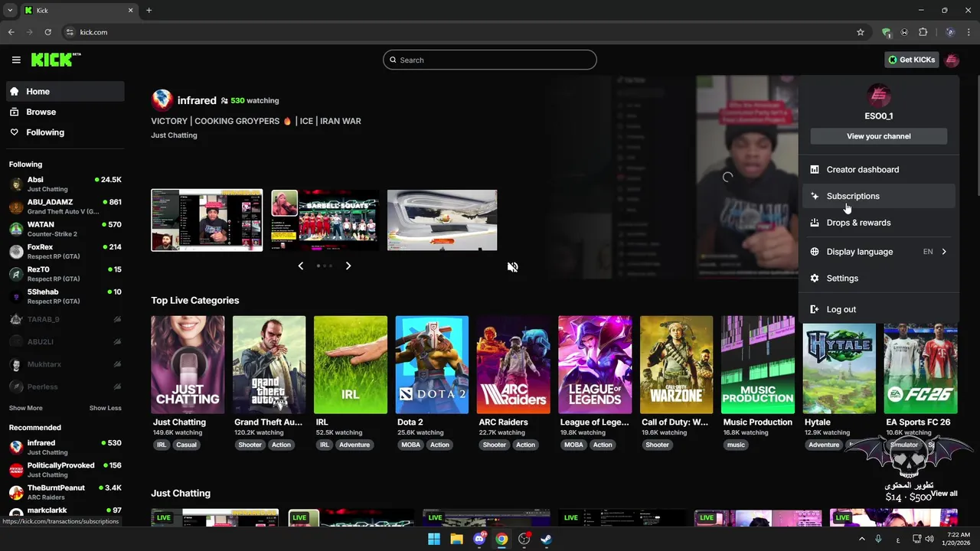This screenshot has width=980, height=551.
Task: Open Hytale category card
Action: 839,368
